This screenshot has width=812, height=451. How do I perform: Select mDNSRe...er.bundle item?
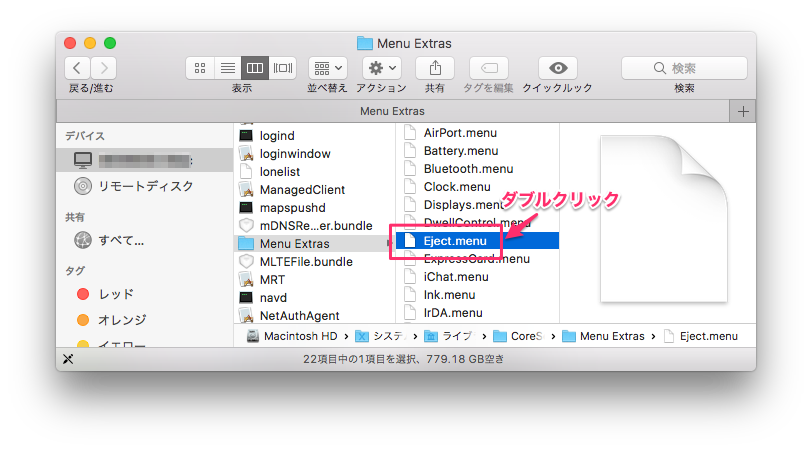(314, 226)
